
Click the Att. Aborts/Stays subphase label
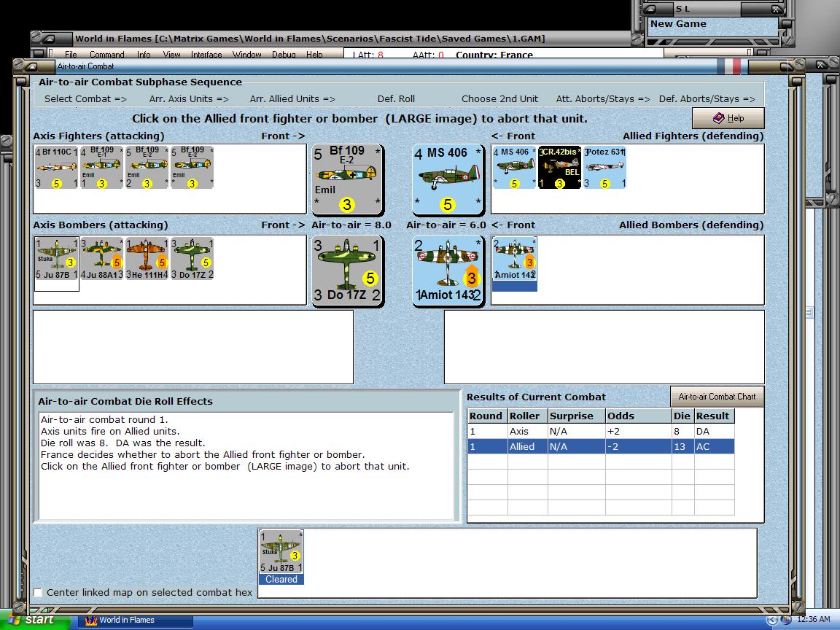click(x=603, y=98)
